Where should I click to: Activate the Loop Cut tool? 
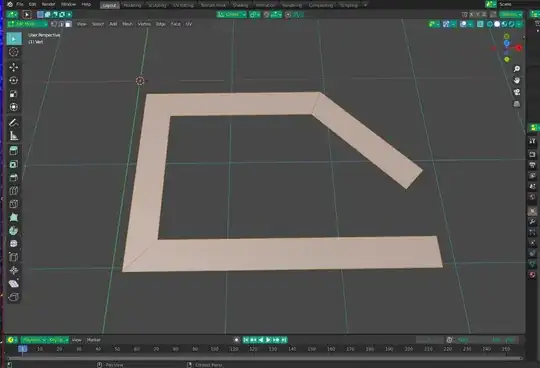click(14, 191)
